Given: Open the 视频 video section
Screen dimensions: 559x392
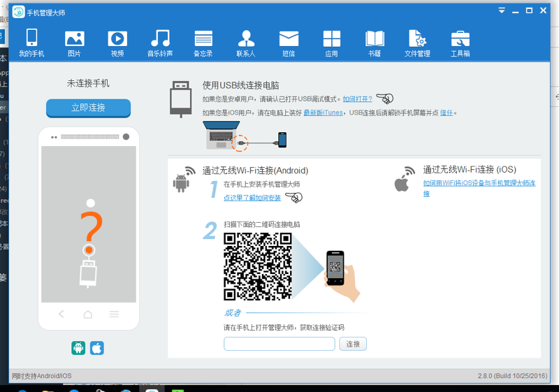Looking at the screenshot, I should [x=117, y=43].
